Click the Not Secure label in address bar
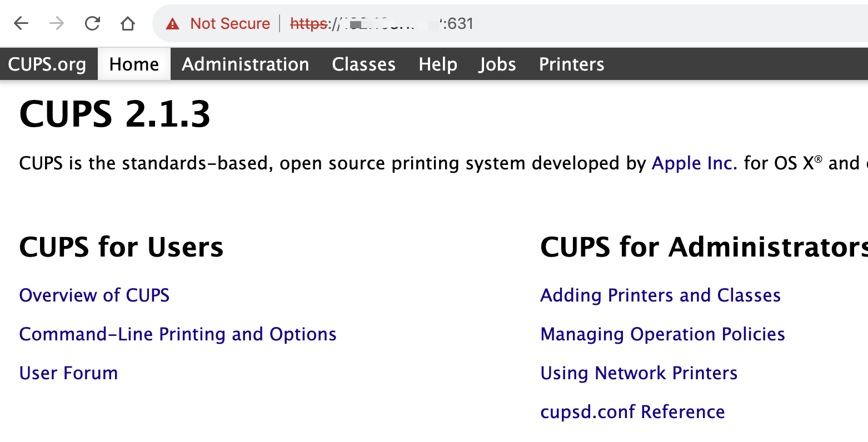 pos(230,23)
